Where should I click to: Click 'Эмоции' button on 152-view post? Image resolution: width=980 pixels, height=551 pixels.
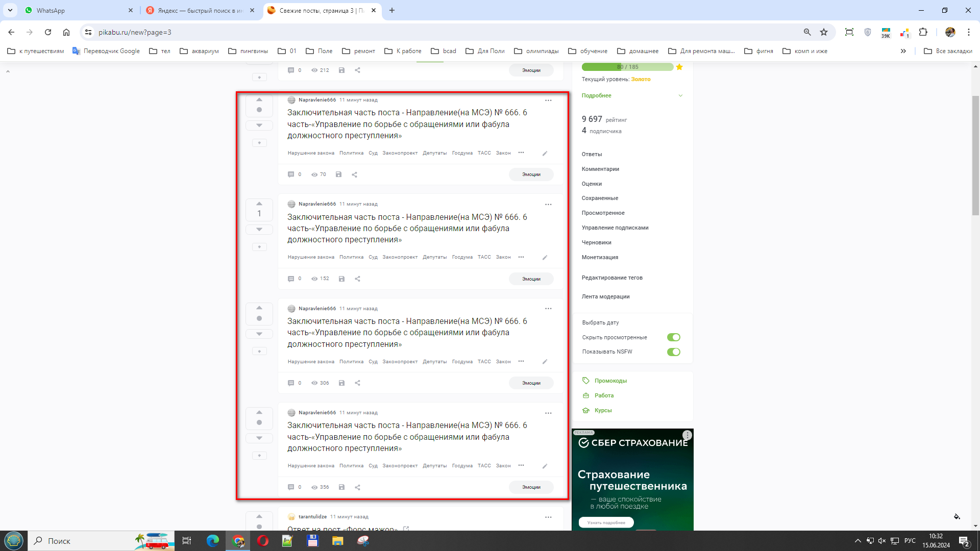pyautogui.click(x=531, y=279)
